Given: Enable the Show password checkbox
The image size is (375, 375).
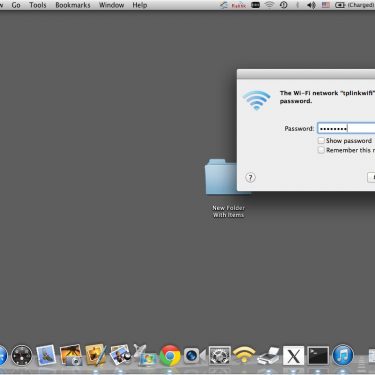Looking at the screenshot, I should point(321,141).
